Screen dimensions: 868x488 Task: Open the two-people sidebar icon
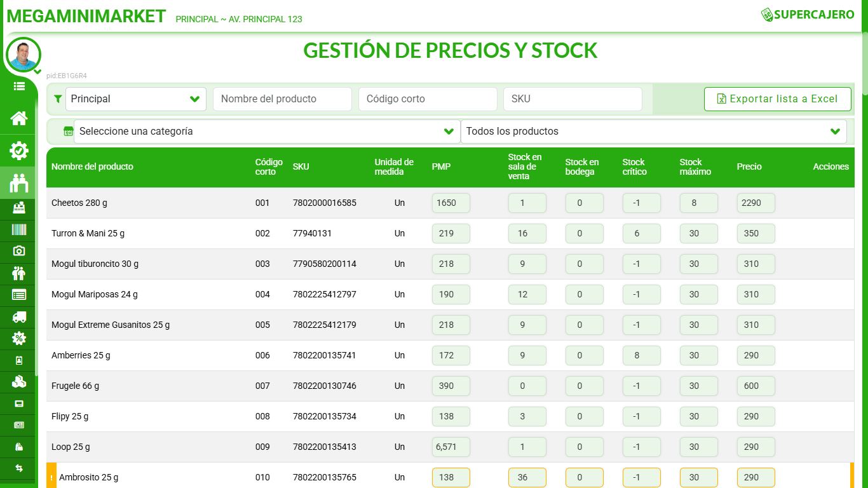point(19,273)
